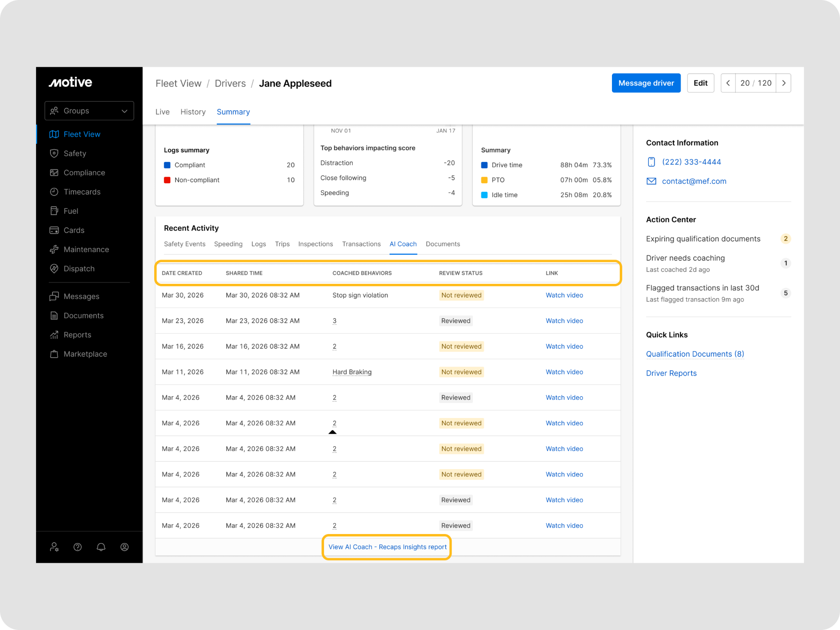Viewport: 840px width, 630px height.
Task: Open the admin user settings icon
Action: [54, 547]
